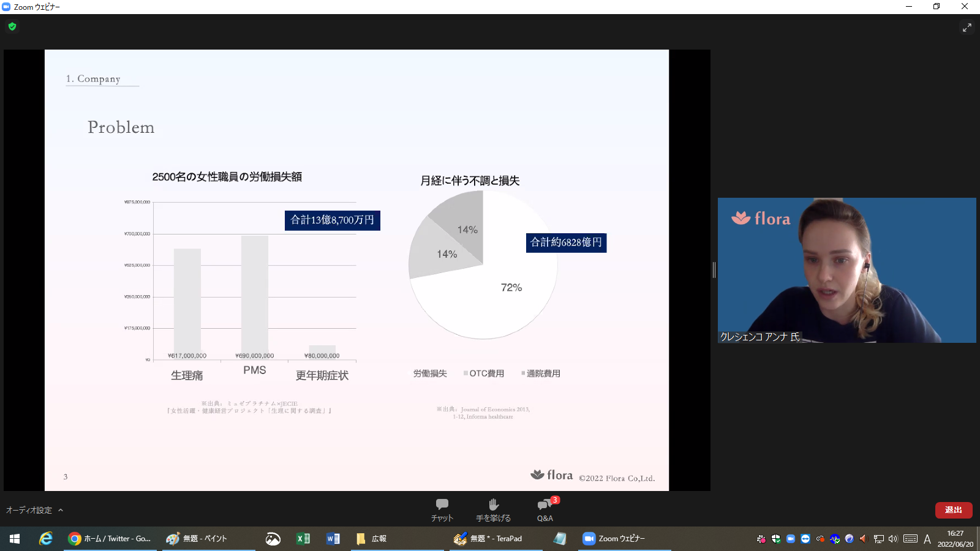Click the divider handle beside the speaker video
The image size is (980, 551).
(714, 270)
